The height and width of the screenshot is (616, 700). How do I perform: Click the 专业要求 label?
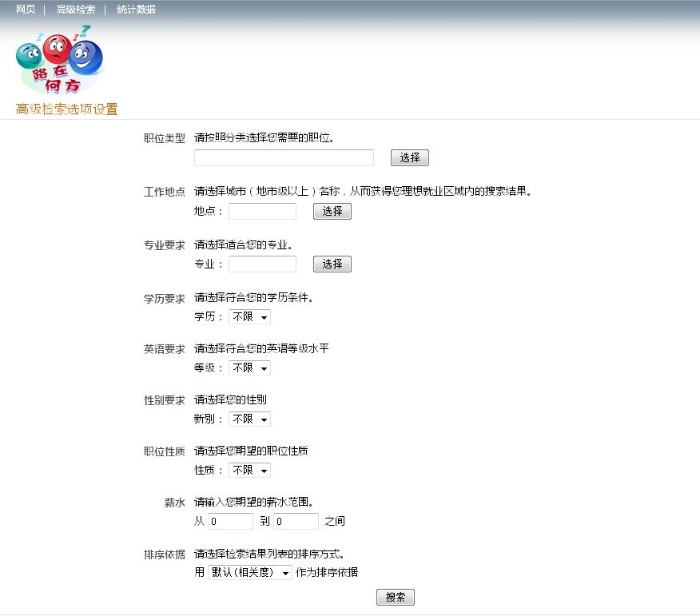pos(165,245)
